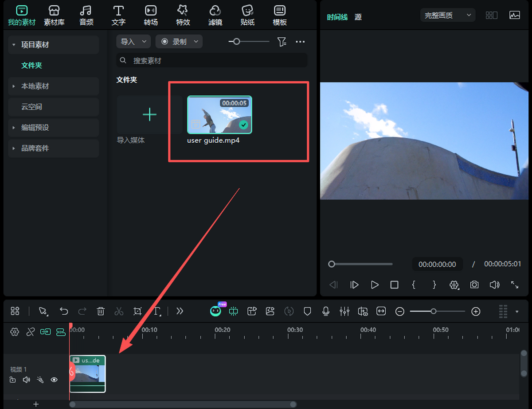Click the scissors split icon in timeline toolbar
The height and width of the screenshot is (409, 532).
pos(119,312)
